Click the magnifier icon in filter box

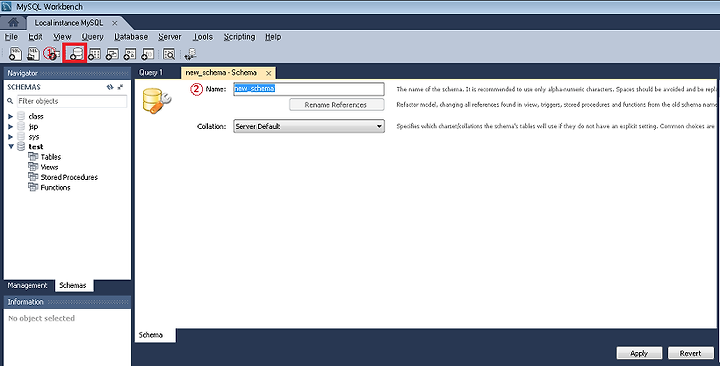(10, 101)
